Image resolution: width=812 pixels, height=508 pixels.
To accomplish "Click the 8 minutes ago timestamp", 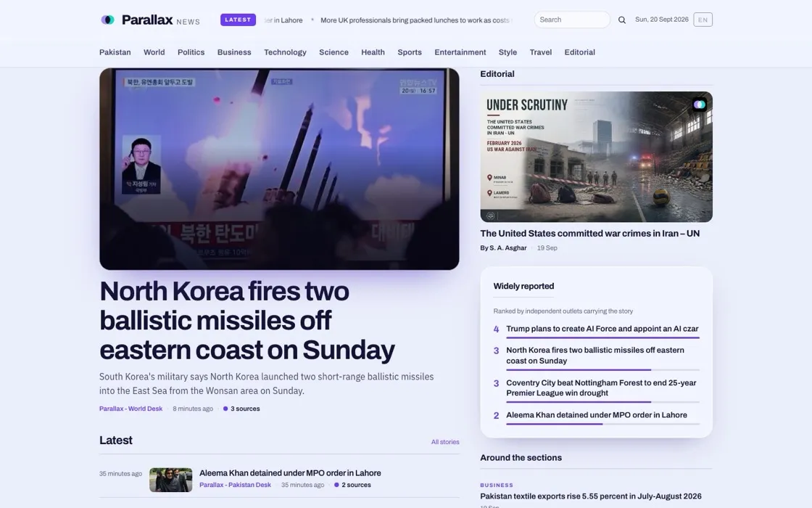I will (x=193, y=409).
